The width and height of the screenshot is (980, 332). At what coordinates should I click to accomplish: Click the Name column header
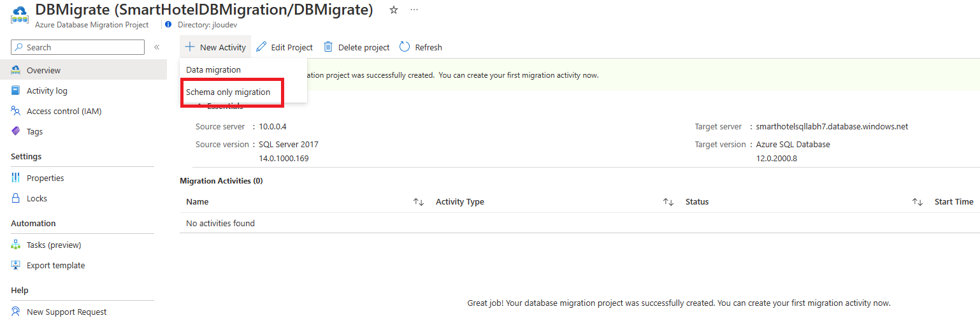coord(198,202)
